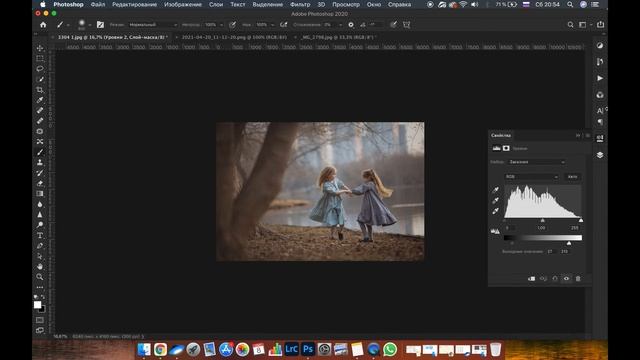Viewport: 640px width, 360px height.
Task: Delete the adjustment layer with trash icon
Action: tap(578, 278)
